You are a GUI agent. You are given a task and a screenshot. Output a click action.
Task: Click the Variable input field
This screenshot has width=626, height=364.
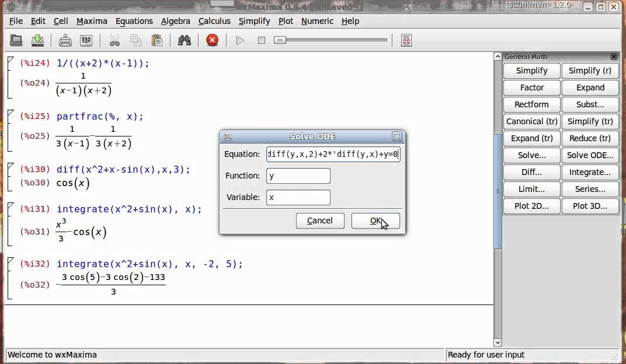click(298, 197)
